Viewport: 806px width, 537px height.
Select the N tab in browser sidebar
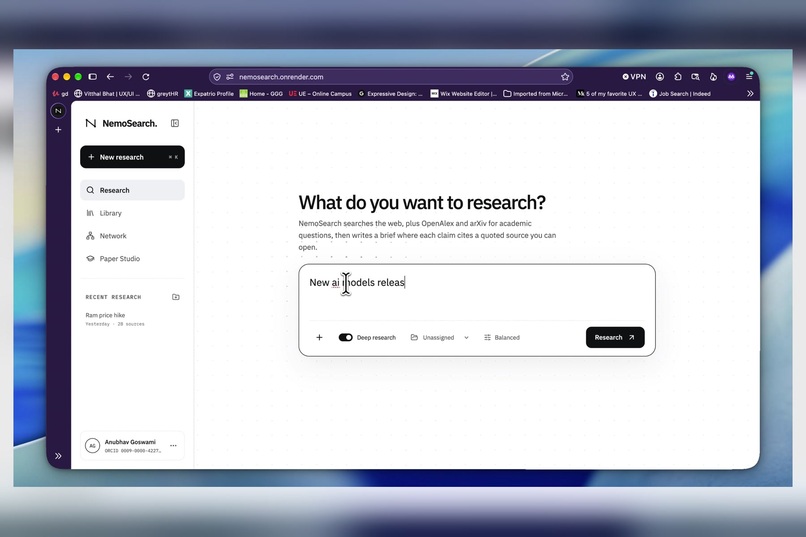coord(58,110)
